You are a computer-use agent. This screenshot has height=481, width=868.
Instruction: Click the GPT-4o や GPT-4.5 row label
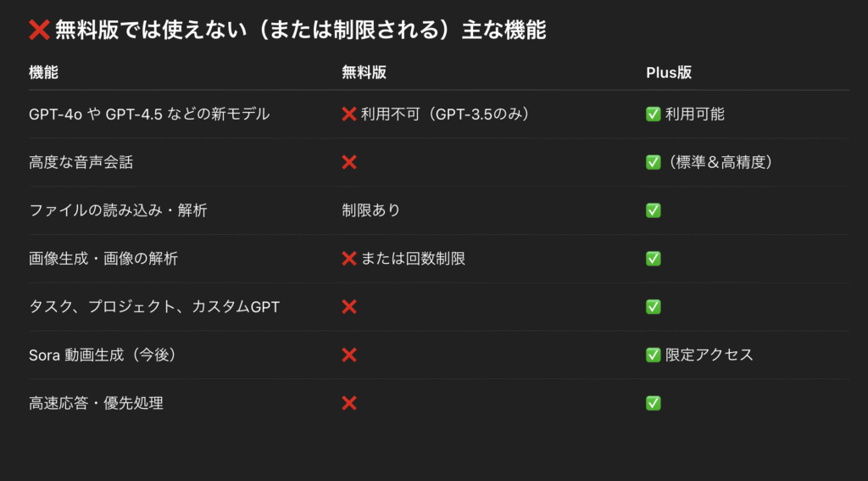(x=149, y=115)
